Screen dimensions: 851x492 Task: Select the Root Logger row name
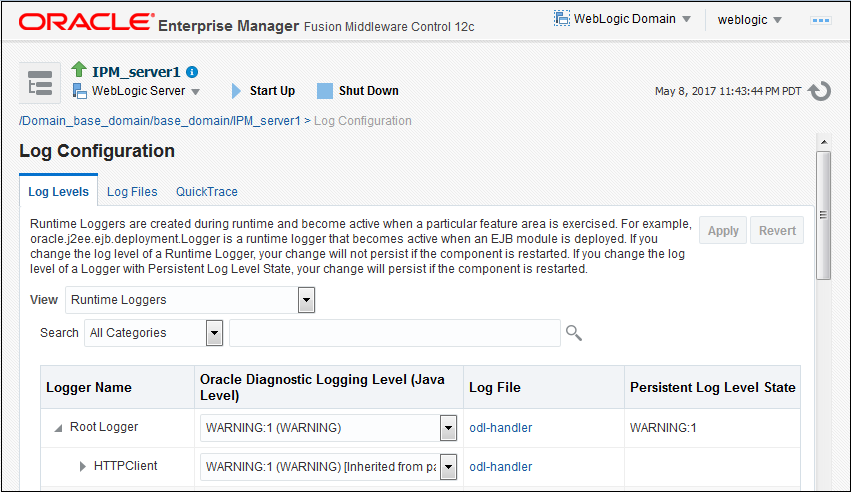pyautogui.click(x=104, y=427)
